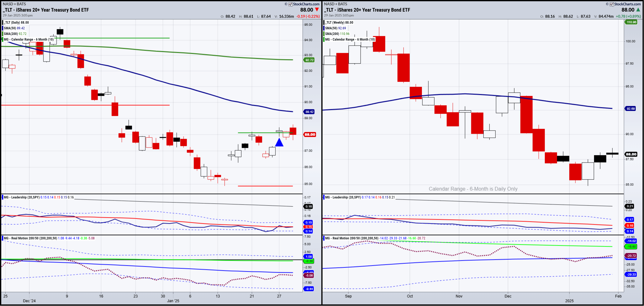Viewport: 644px width, 306px height.
Task: Click the '_TLT (Weekly) 88.00' legend entry
Action: tap(339, 23)
